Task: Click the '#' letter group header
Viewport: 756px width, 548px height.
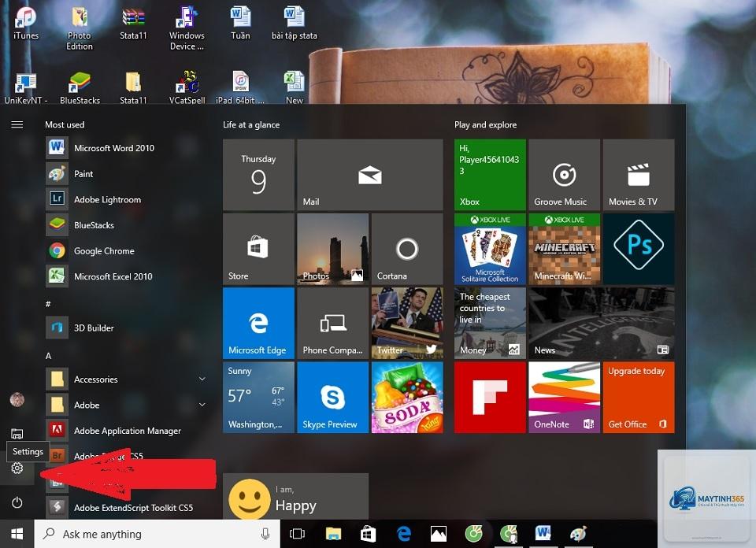Action: point(48,304)
